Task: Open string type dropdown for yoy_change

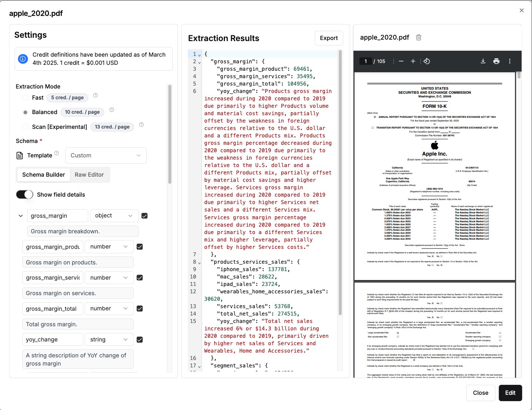Action: [109, 340]
